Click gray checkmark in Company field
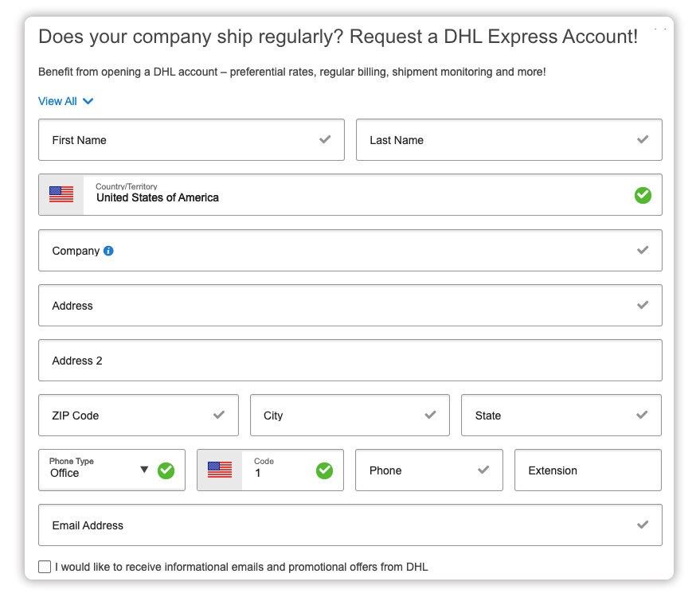The height and width of the screenshot is (601, 700). (643, 250)
